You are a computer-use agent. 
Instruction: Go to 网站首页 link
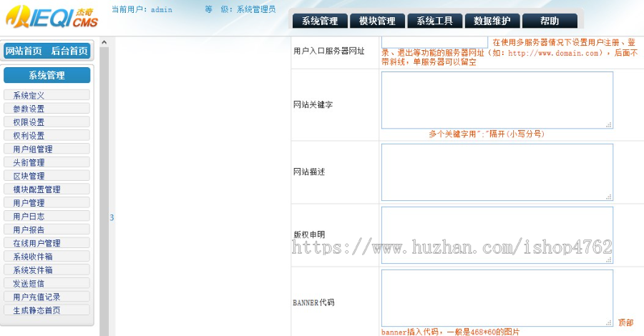pyautogui.click(x=24, y=51)
